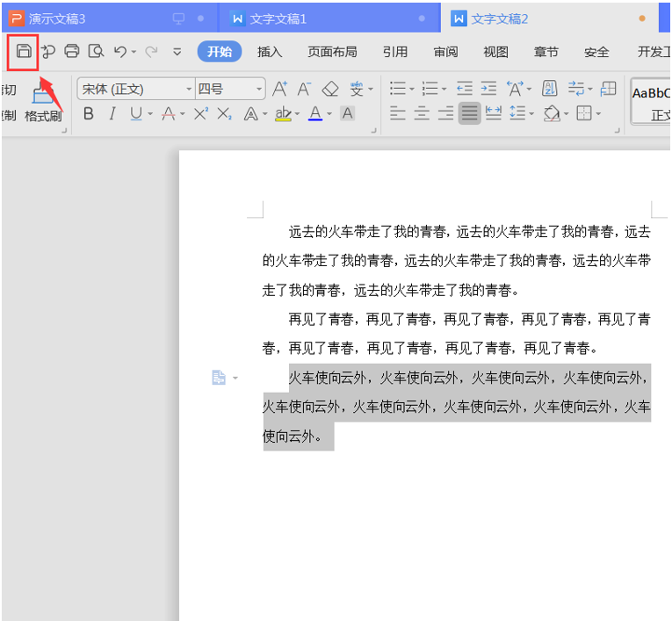Click the Borders grid icon

point(584,114)
